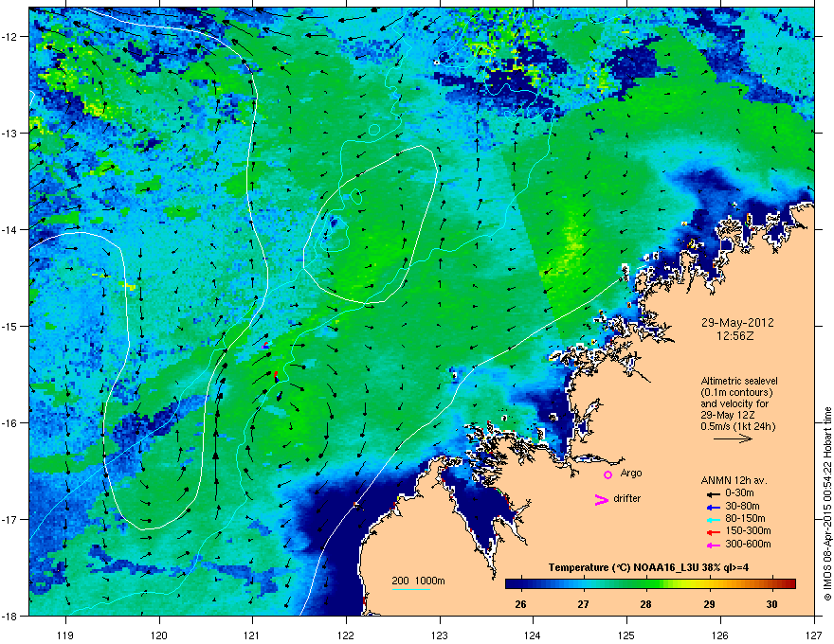834x644 pixels.
Task: Click the '0.5m/s (1kt 24h)' text
Action: 737,426
